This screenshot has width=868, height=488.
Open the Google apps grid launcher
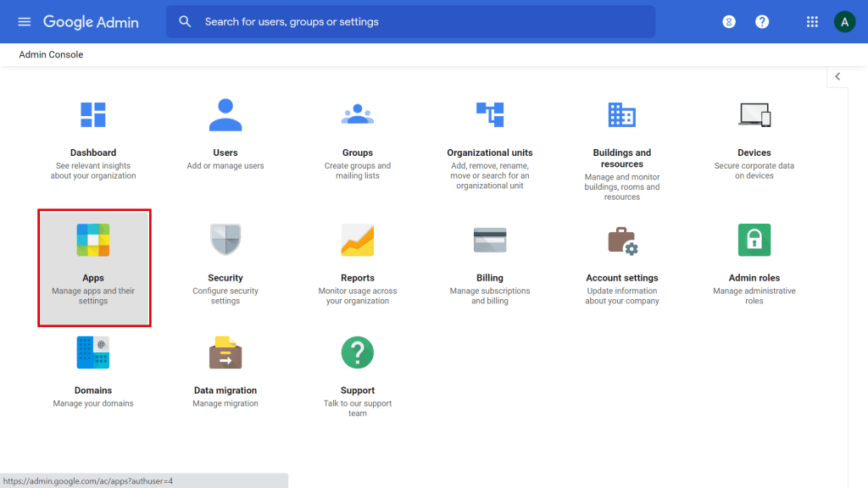tap(812, 21)
